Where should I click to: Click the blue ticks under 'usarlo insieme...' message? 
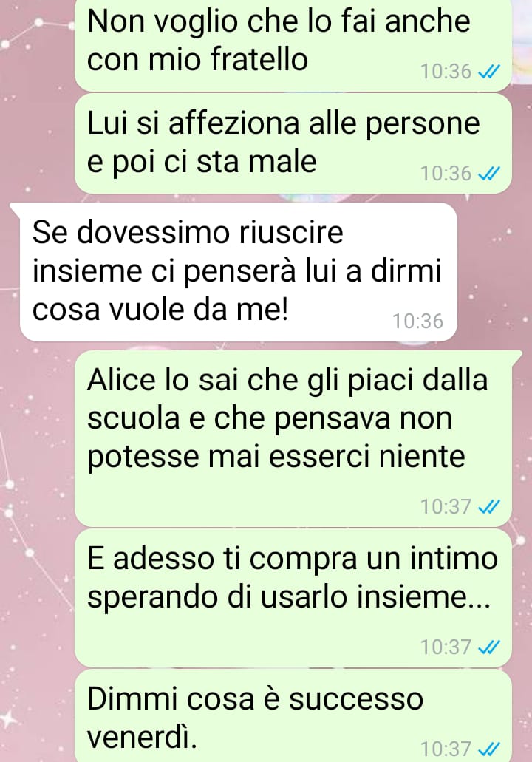point(488,647)
